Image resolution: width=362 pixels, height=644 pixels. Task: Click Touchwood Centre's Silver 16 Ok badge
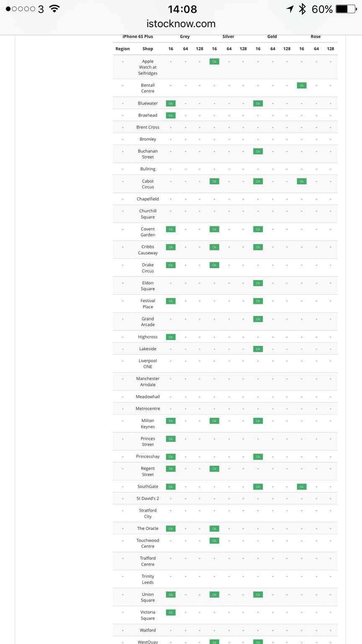click(214, 541)
